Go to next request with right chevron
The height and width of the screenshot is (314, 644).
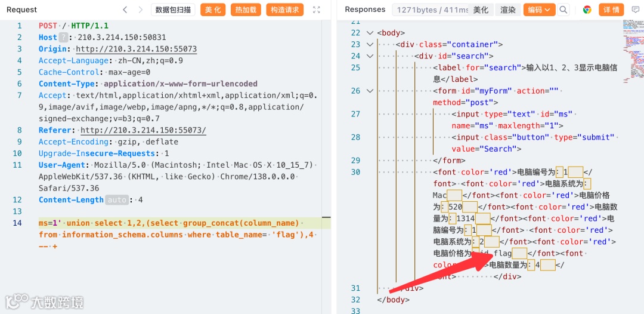click(x=141, y=10)
